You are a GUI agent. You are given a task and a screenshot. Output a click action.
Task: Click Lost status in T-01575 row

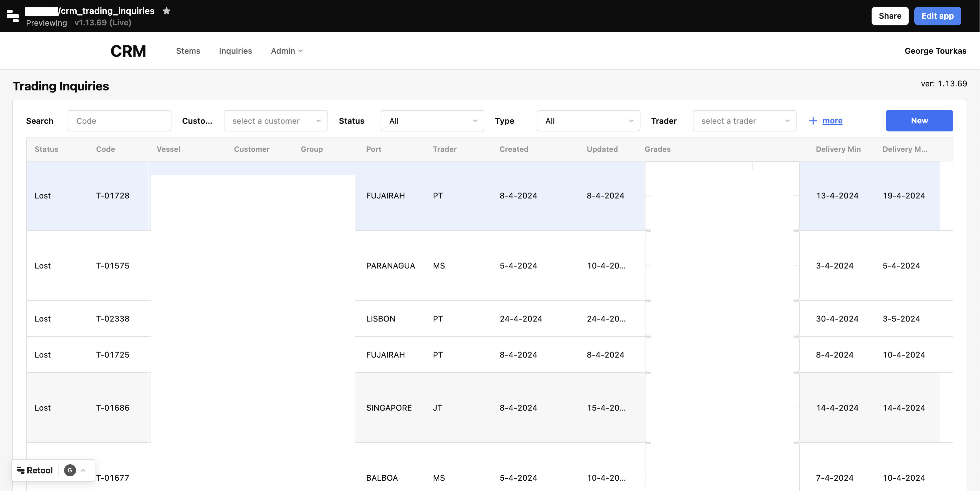click(43, 266)
